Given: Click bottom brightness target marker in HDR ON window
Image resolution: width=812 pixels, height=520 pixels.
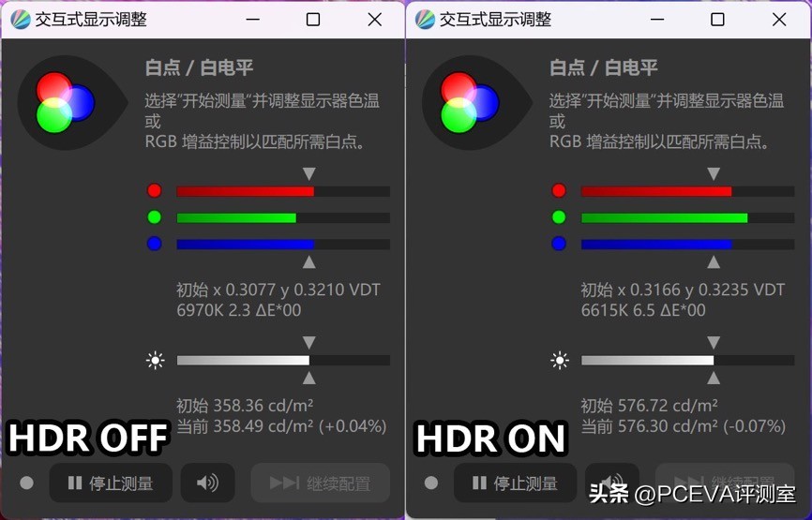Looking at the screenshot, I should pyautogui.click(x=714, y=378).
